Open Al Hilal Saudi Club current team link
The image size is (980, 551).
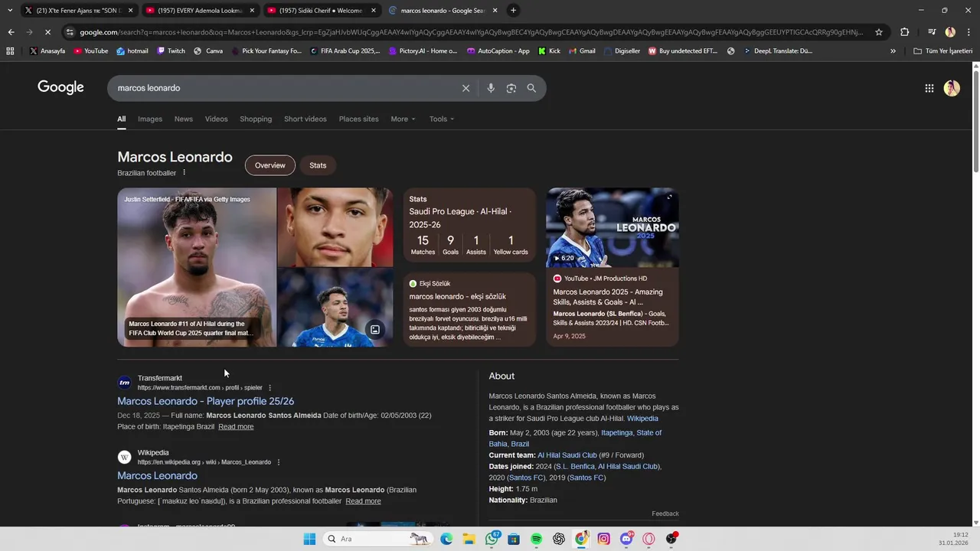pyautogui.click(x=567, y=455)
